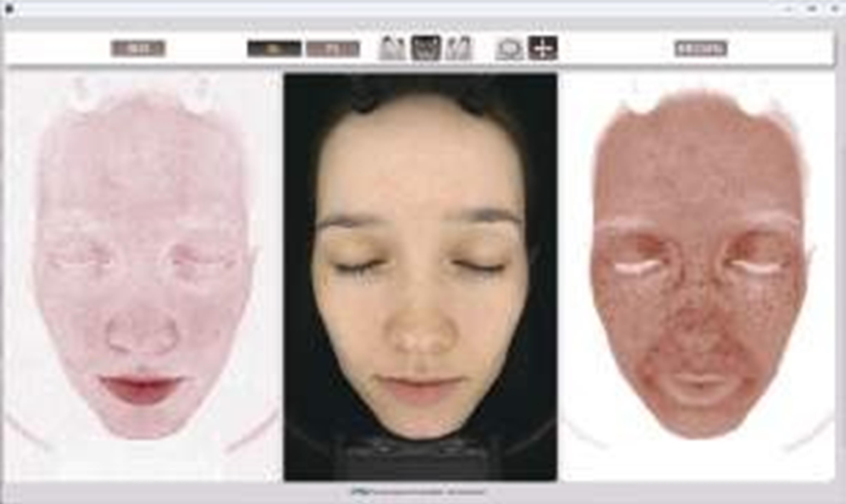Select the right profile face view icon
The height and width of the screenshot is (504, 846).
point(458,49)
